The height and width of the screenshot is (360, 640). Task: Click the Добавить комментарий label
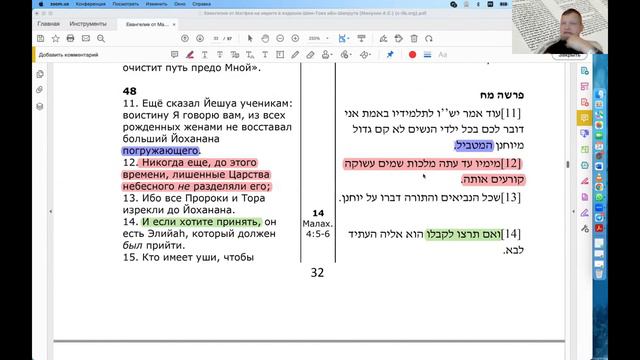point(68,55)
